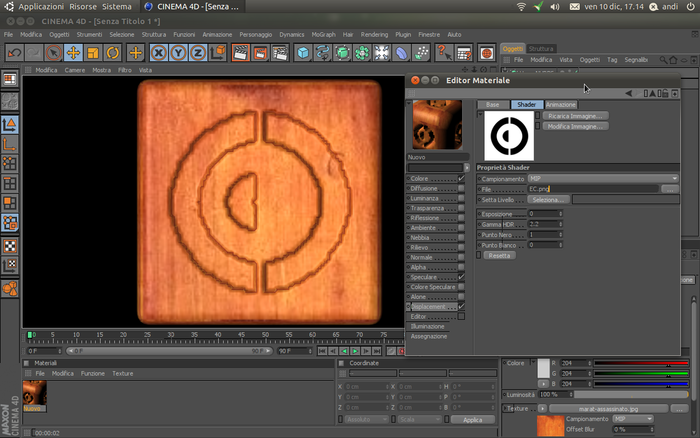Click the Resetta button
The image size is (700, 438).
499,256
